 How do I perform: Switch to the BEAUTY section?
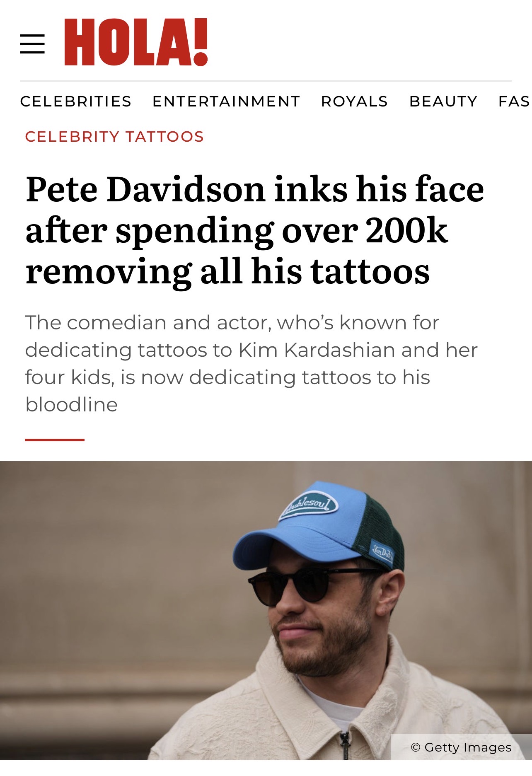coord(443,102)
